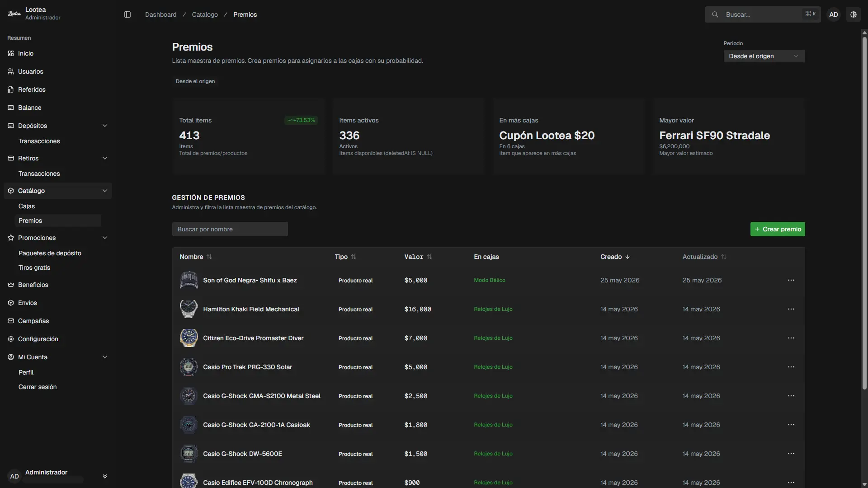Sort by Creado column
This screenshot has height=488, width=868.
click(x=615, y=257)
